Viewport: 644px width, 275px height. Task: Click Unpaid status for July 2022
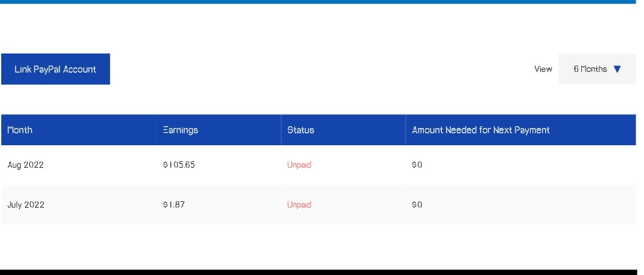(x=299, y=205)
